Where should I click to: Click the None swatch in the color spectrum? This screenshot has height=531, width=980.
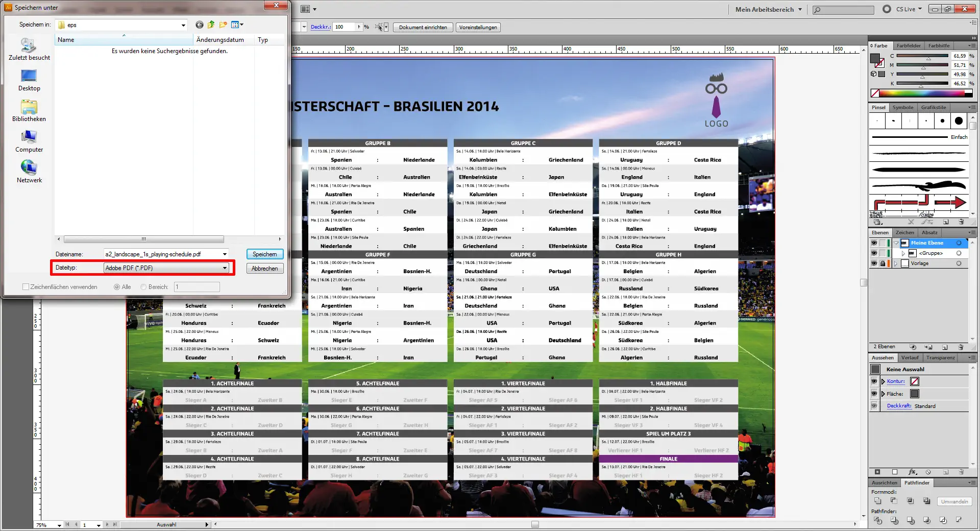point(875,93)
